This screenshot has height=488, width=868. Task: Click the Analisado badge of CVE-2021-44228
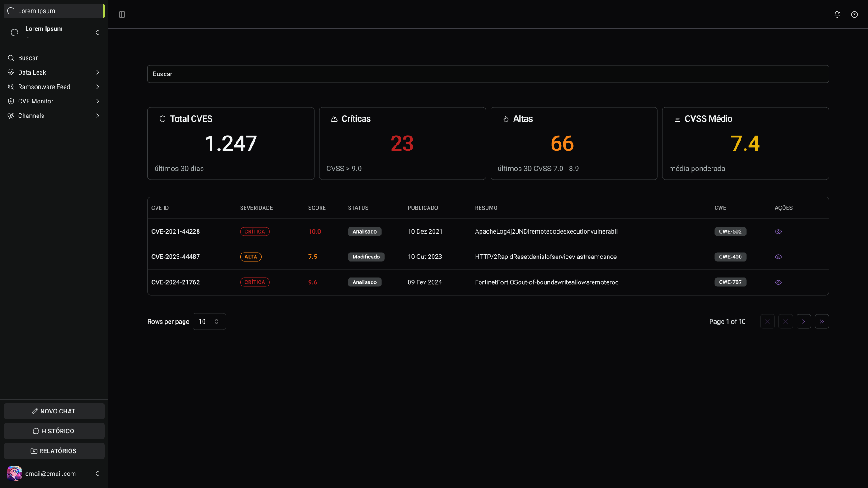[364, 231]
